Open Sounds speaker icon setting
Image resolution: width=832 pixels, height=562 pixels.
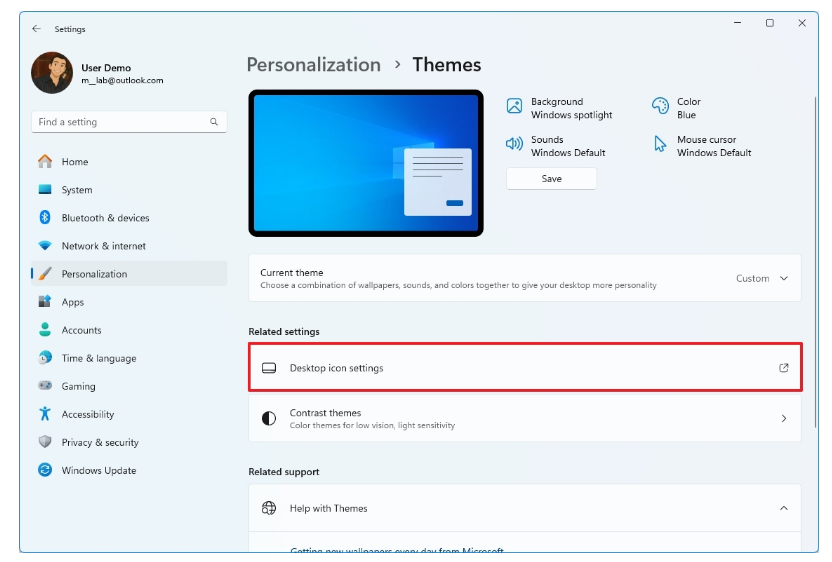515,144
